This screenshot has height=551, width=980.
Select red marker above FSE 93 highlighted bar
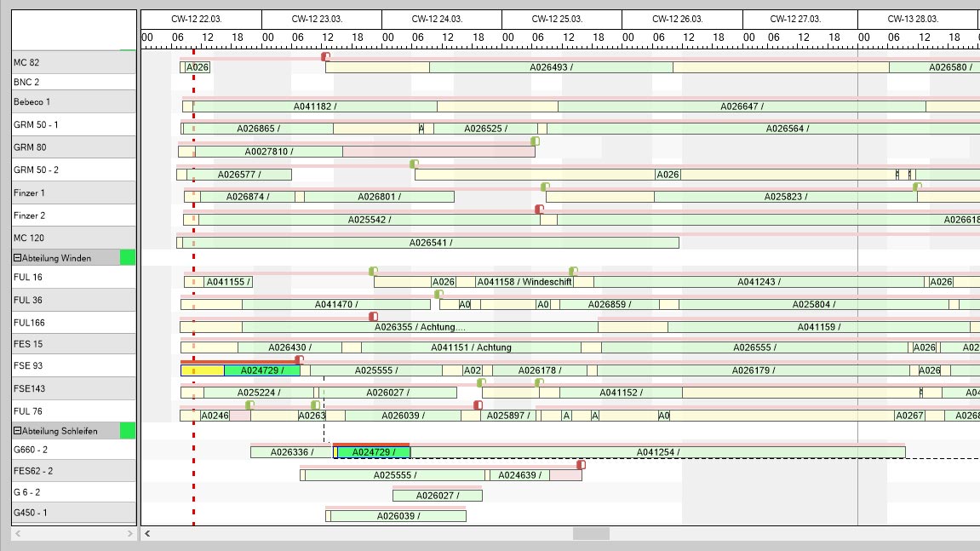tap(299, 360)
